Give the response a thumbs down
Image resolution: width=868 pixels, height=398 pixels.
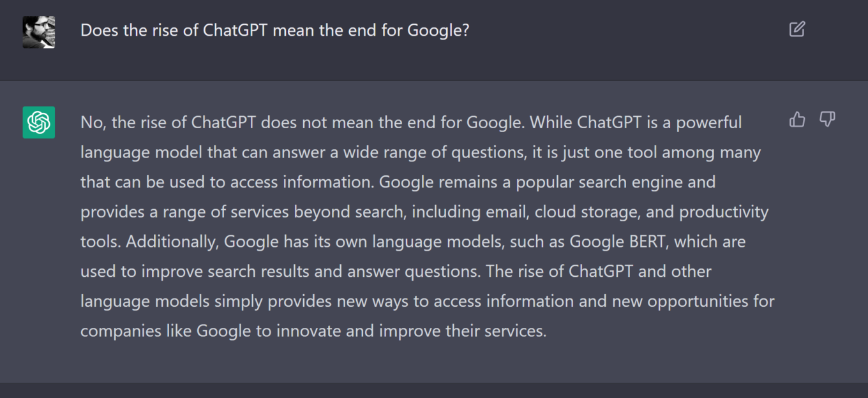click(827, 119)
